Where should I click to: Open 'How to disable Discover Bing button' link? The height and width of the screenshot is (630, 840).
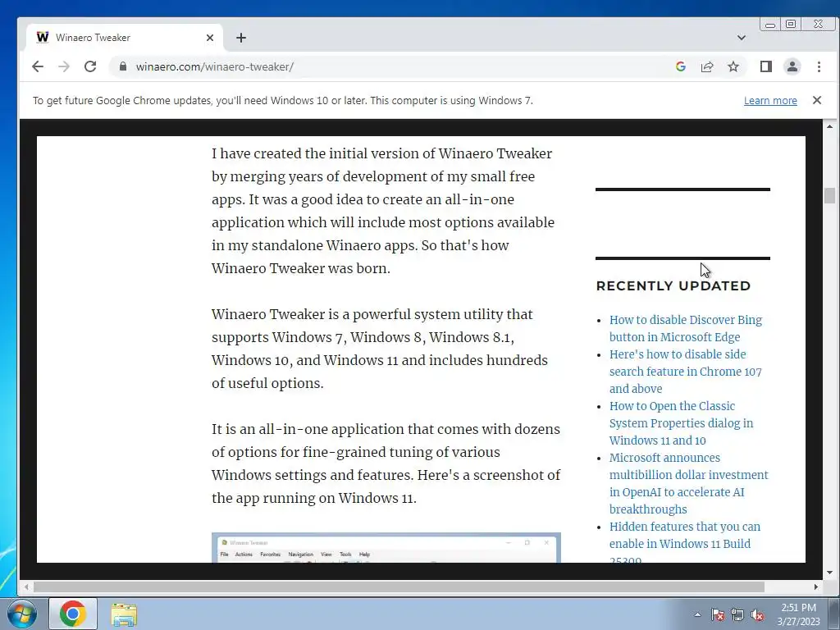click(x=686, y=328)
